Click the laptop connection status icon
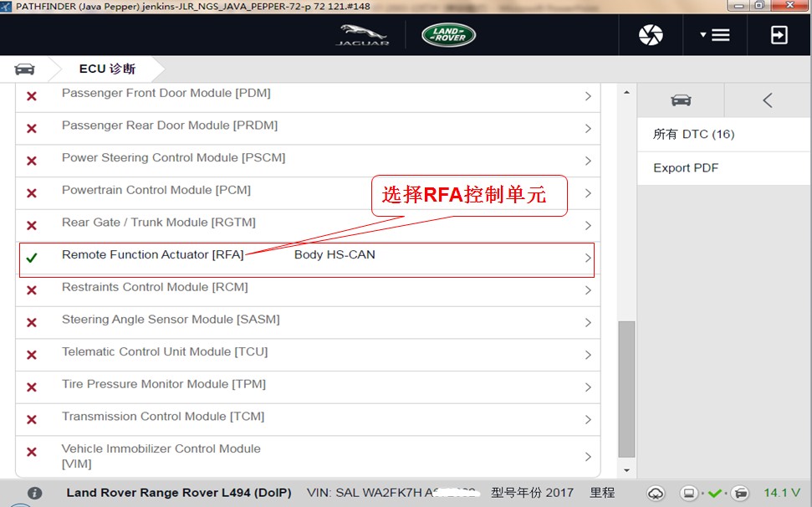The image size is (812, 507). 689,493
